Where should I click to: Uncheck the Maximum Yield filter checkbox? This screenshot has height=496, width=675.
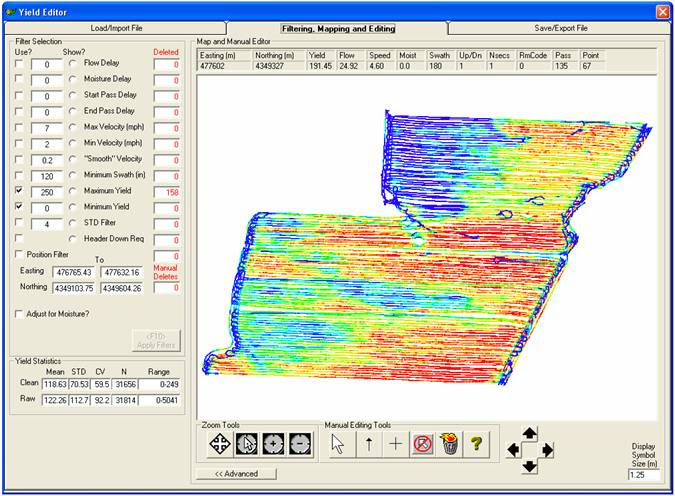pos(20,191)
